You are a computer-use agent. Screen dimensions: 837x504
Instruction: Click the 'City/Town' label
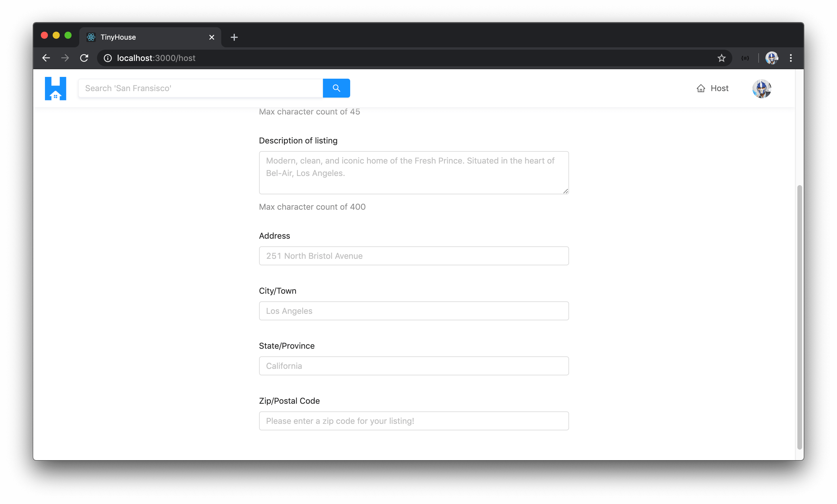pyautogui.click(x=277, y=291)
